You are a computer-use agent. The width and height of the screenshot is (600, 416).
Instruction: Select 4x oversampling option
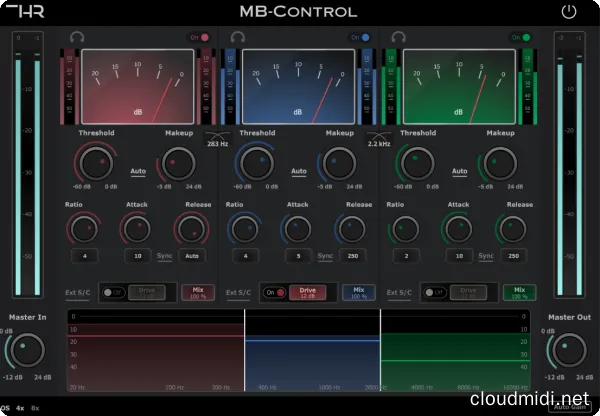click(x=20, y=408)
